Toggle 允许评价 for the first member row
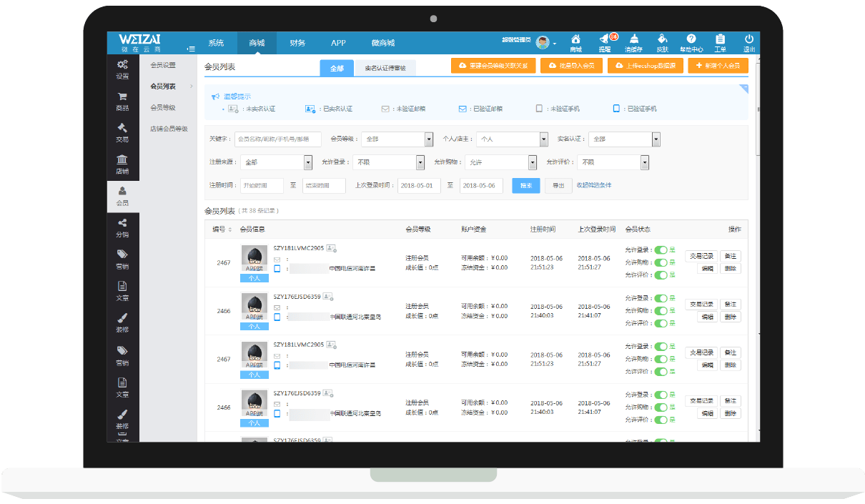 (x=661, y=275)
